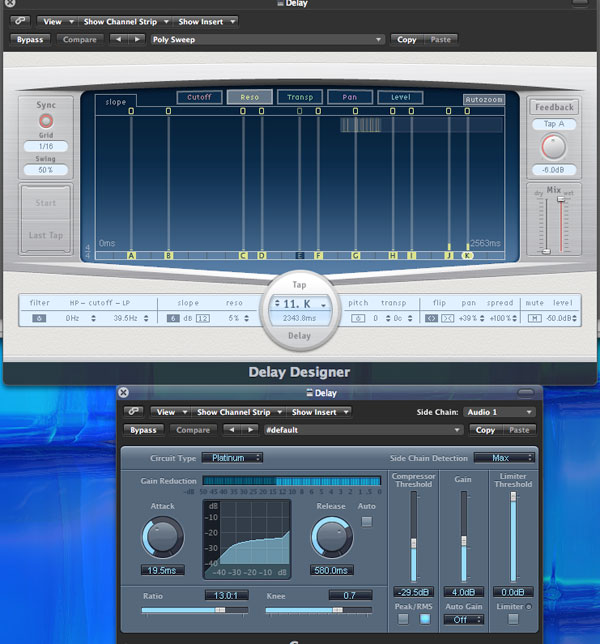Open Show Channel Strip menu in Delay Designer
600x644 pixels.
point(124,21)
